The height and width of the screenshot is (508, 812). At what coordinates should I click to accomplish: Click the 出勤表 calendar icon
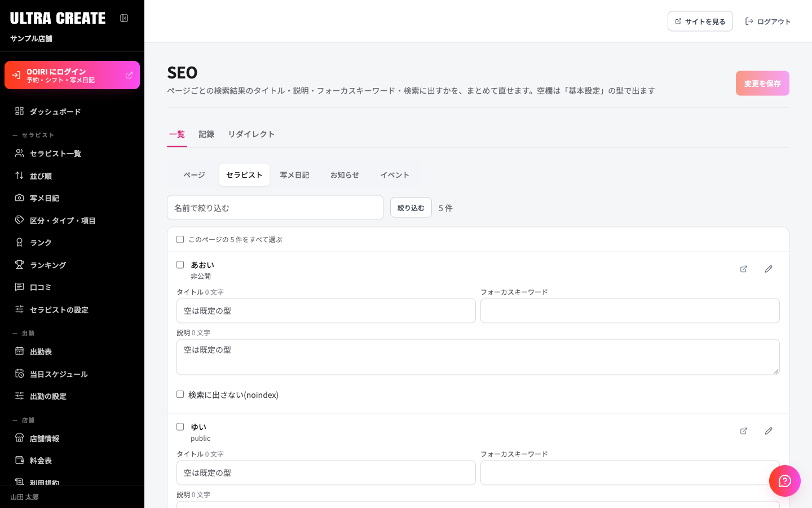click(19, 351)
